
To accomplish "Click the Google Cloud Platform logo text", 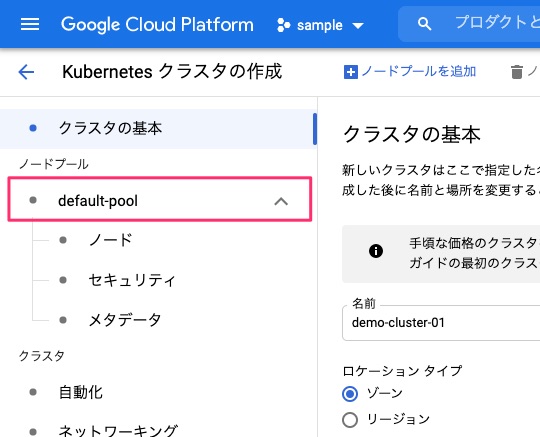I will 157,25.
